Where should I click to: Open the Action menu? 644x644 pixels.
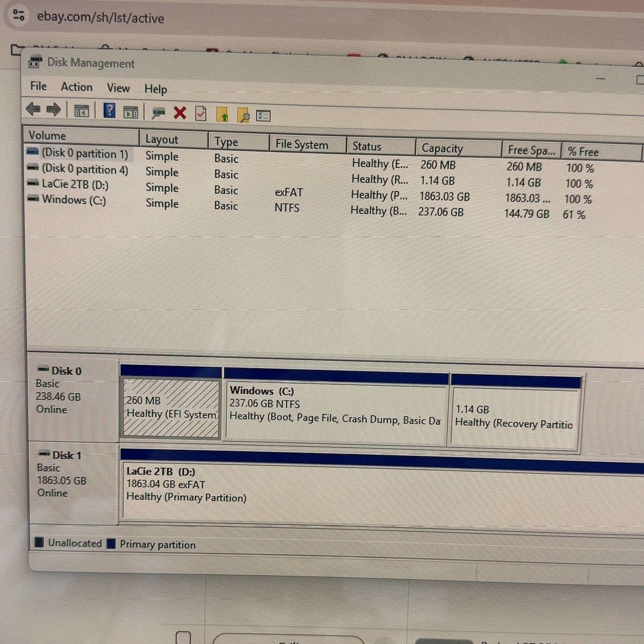point(76,87)
